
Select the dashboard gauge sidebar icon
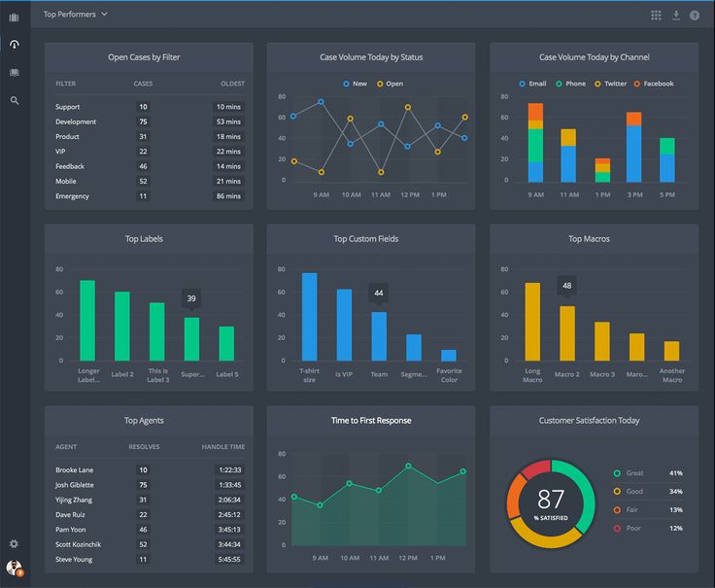click(15, 45)
